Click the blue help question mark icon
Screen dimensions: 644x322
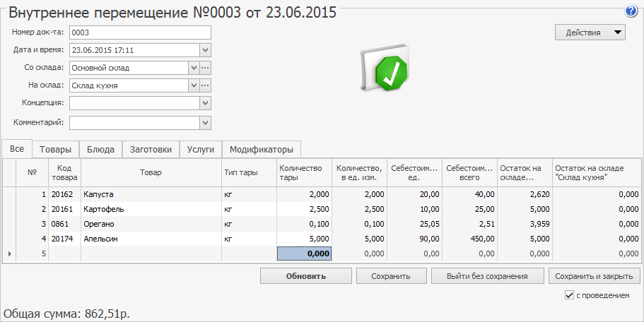(631, 11)
